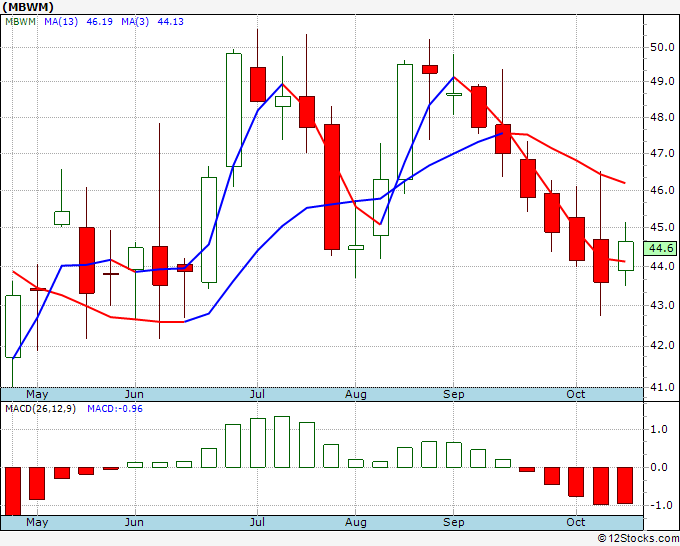Click the 46.0 price axis label
This screenshot has height=546, width=680.
point(662,190)
